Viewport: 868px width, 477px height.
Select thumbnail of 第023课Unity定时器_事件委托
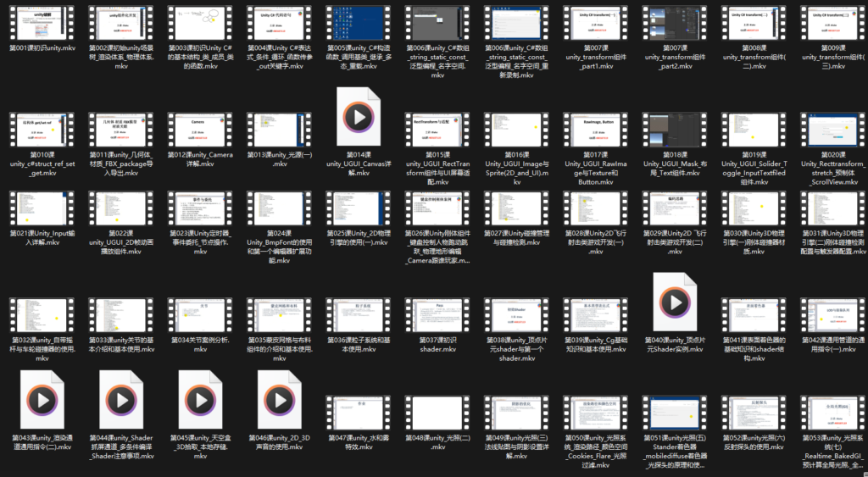pos(200,208)
